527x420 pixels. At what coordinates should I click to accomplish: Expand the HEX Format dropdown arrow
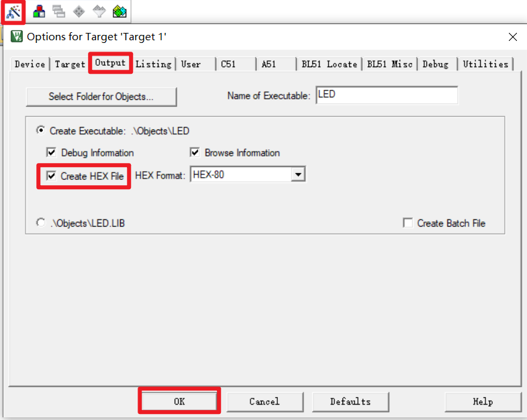298,174
